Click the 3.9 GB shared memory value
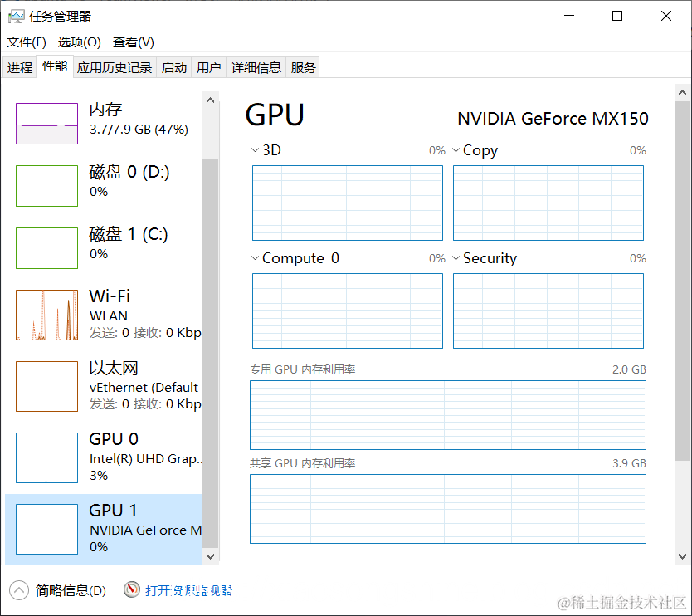This screenshot has width=692, height=616. (629, 463)
